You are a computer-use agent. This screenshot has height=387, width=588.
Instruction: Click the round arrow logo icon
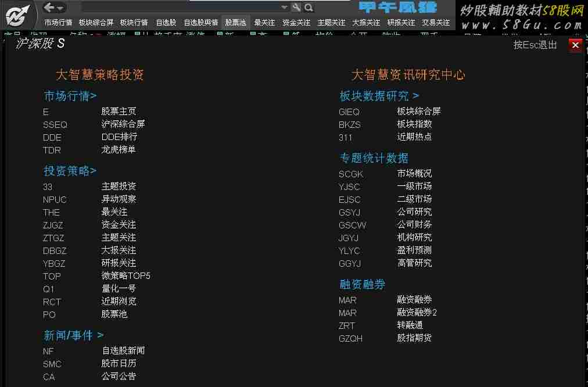(x=18, y=16)
